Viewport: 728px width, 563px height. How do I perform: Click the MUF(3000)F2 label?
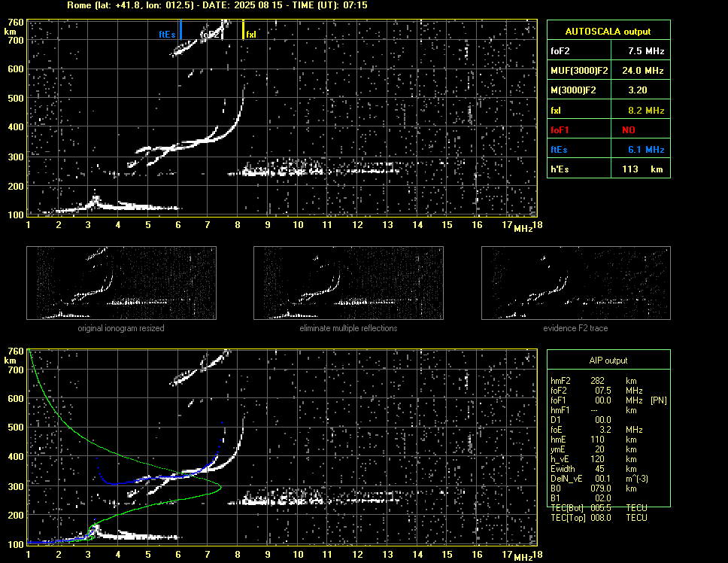pyautogui.click(x=579, y=71)
